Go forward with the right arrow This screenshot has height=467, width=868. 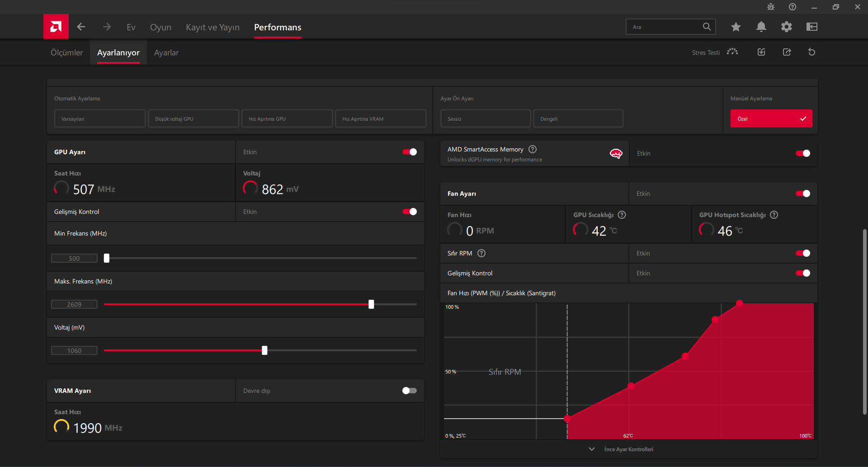coord(107,27)
